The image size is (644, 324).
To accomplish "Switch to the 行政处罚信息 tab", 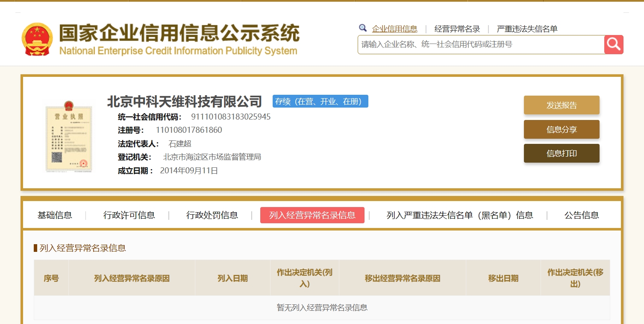I will point(212,215).
